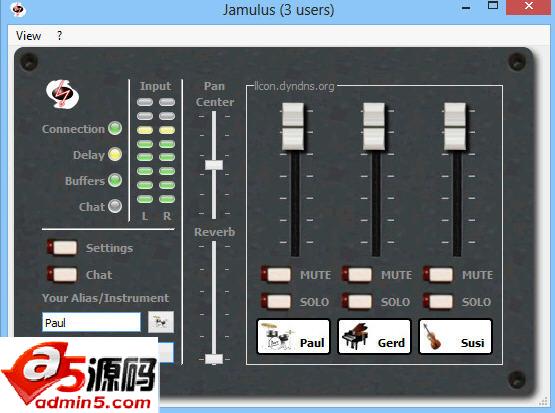The height and width of the screenshot is (413, 555).
Task: Click the resize grip at window corner
Action: coord(543,402)
